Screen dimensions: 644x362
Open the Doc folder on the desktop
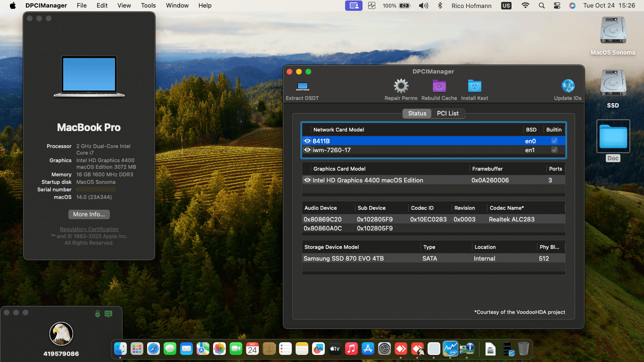click(613, 137)
